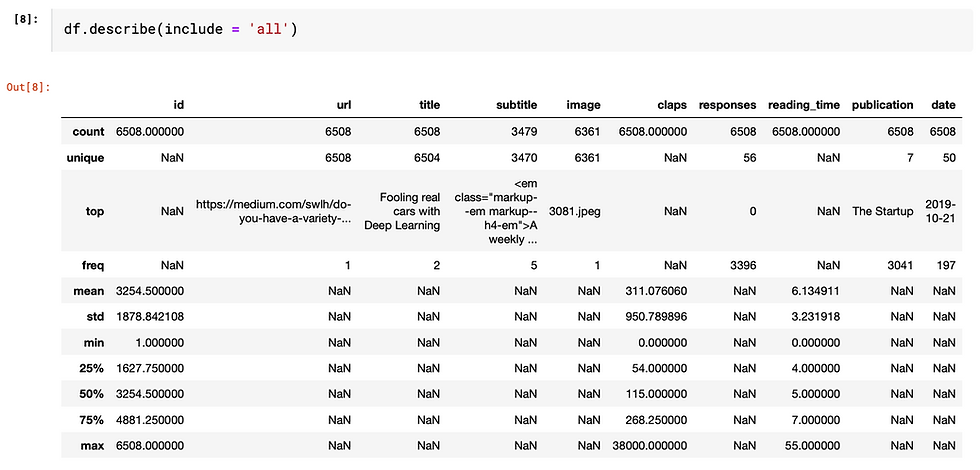This screenshot has height=470, width=980.
Task: Select the input prompt [8] label
Action: point(27,19)
